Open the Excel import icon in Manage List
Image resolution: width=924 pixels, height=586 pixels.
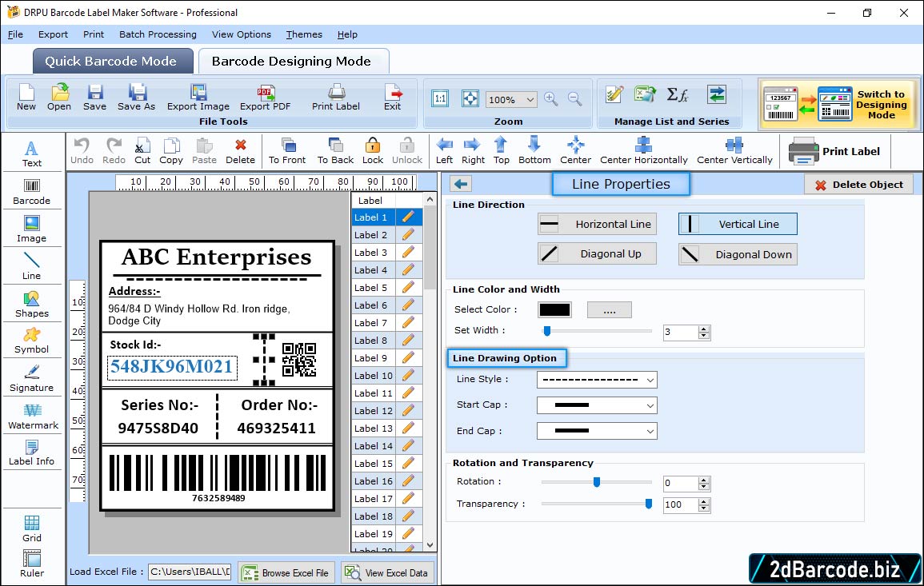[x=646, y=94]
